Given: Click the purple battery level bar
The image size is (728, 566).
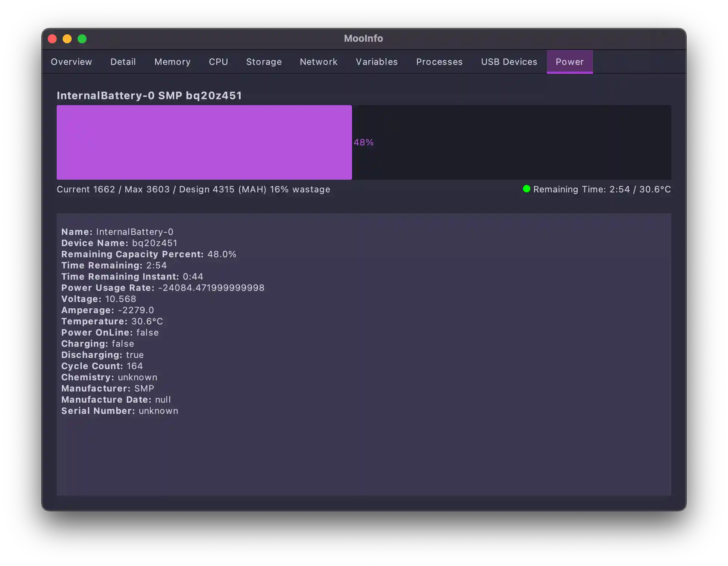Looking at the screenshot, I should (x=204, y=142).
